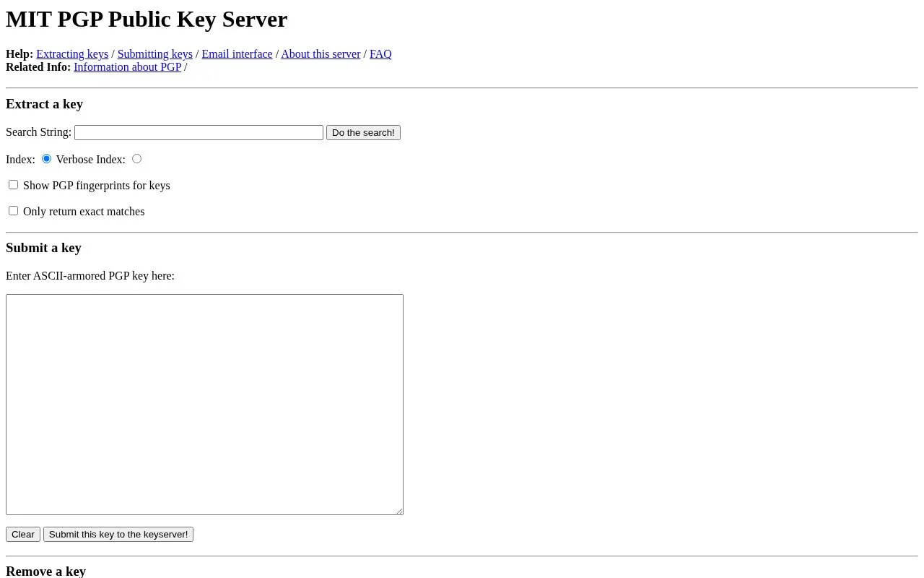The height and width of the screenshot is (578, 924).
Task: Click the MIT PGP Public Key Server heading
Action: point(147,20)
